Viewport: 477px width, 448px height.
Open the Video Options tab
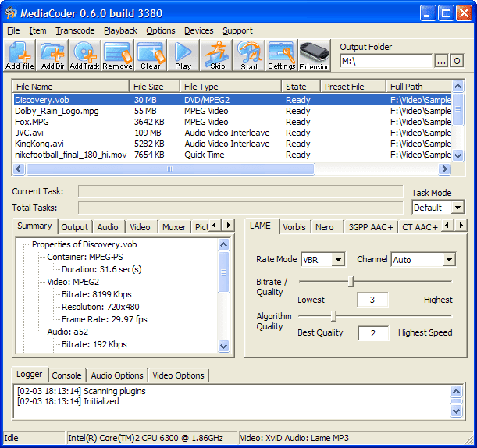tap(178, 375)
